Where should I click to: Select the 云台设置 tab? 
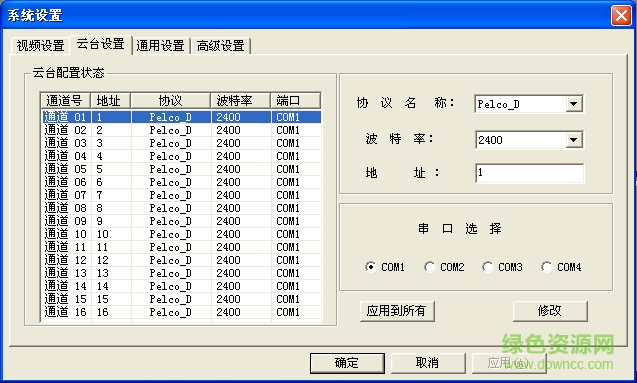tap(101, 44)
